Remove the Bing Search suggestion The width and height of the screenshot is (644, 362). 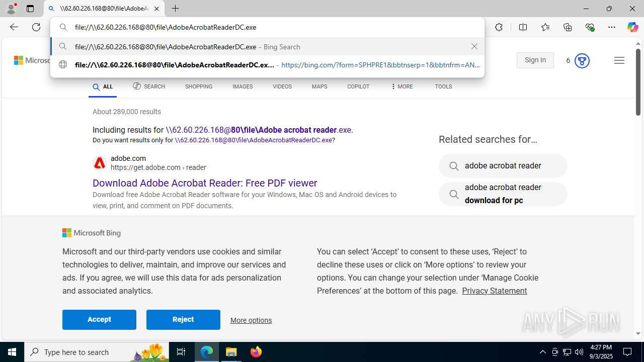point(474,46)
